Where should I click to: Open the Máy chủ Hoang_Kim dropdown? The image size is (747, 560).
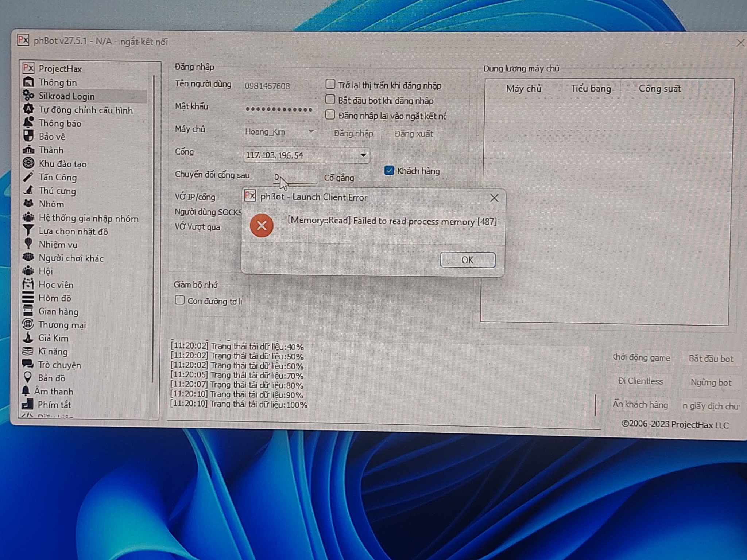tap(279, 132)
